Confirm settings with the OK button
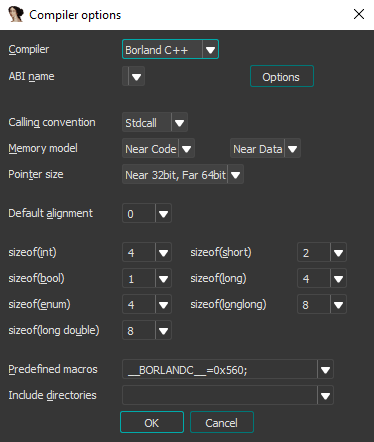The width and height of the screenshot is (374, 442). [x=152, y=422]
